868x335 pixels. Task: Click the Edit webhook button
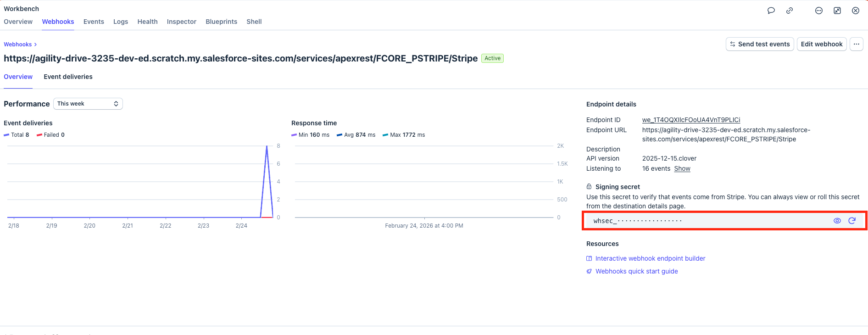pos(822,44)
